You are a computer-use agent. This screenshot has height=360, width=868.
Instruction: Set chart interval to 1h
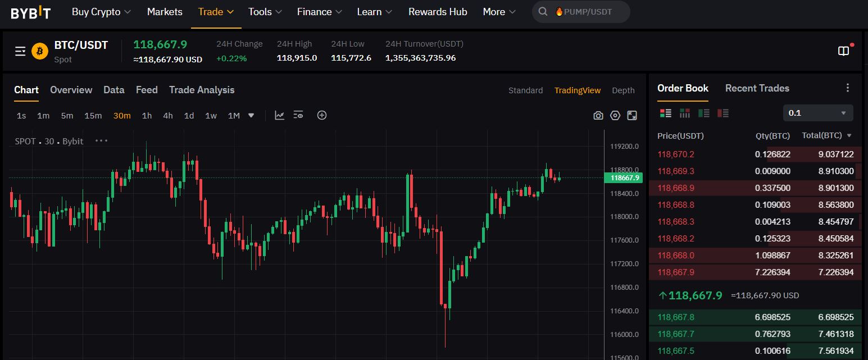coord(147,116)
